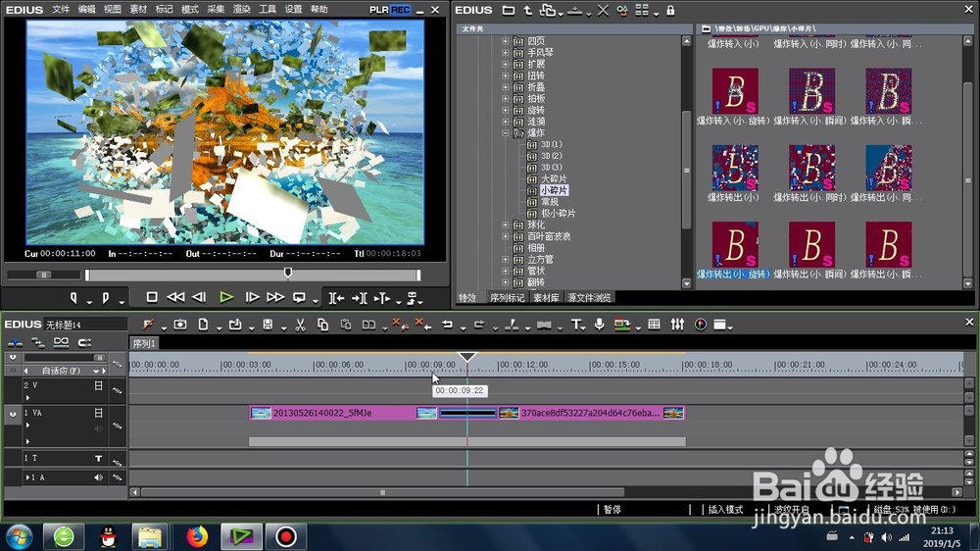Expand the 2 V track triangle
980x551 pixels.
click(x=27, y=397)
